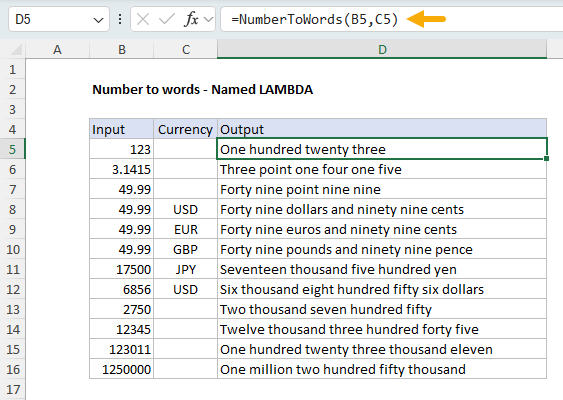Click the Select All corner triangle
Image resolution: width=563 pixels, height=400 pixels.
[x=16, y=50]
